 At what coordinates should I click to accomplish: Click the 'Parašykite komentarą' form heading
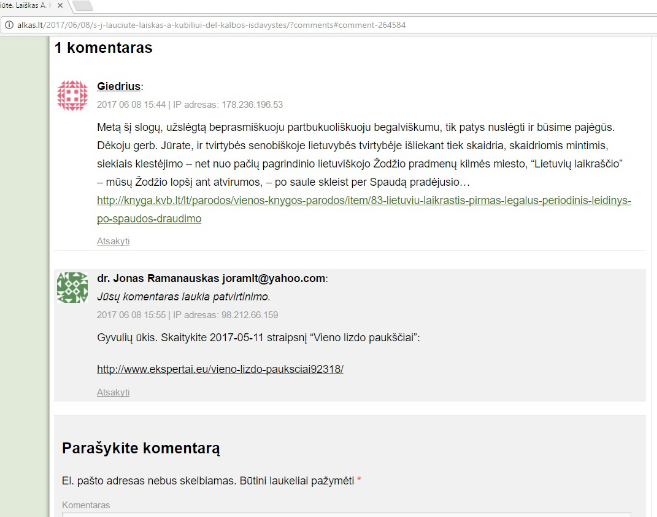[x=141, y=449]
